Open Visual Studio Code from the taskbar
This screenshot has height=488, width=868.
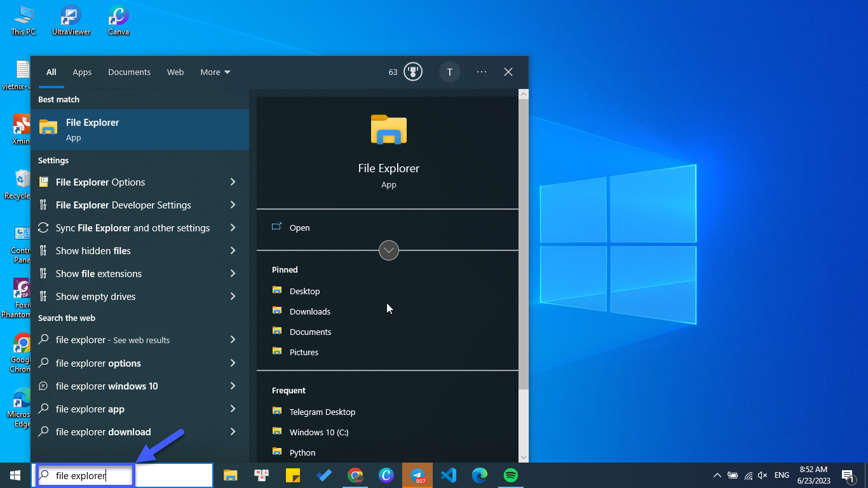(x=449, y=475)
